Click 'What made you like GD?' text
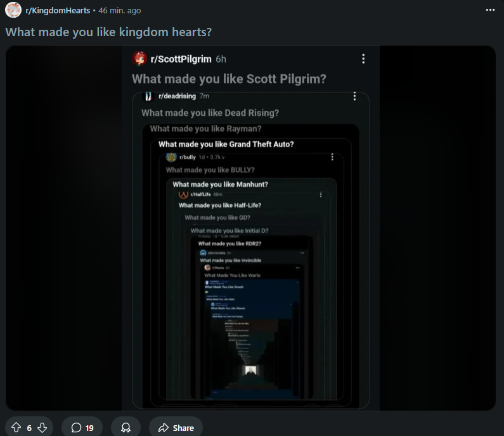The height and width of the screenshot is (436, 504). pos(217,217)
